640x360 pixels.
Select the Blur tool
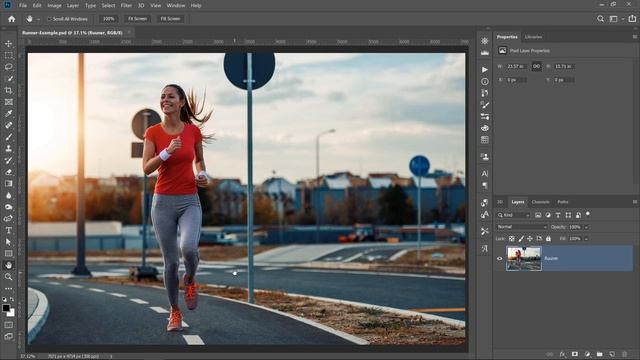9,195
